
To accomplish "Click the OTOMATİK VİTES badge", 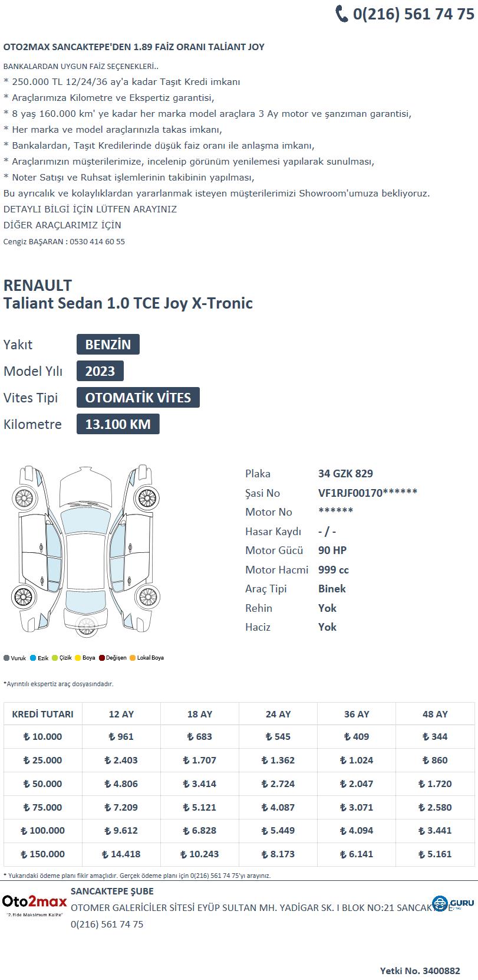I will tap(138, 398).
